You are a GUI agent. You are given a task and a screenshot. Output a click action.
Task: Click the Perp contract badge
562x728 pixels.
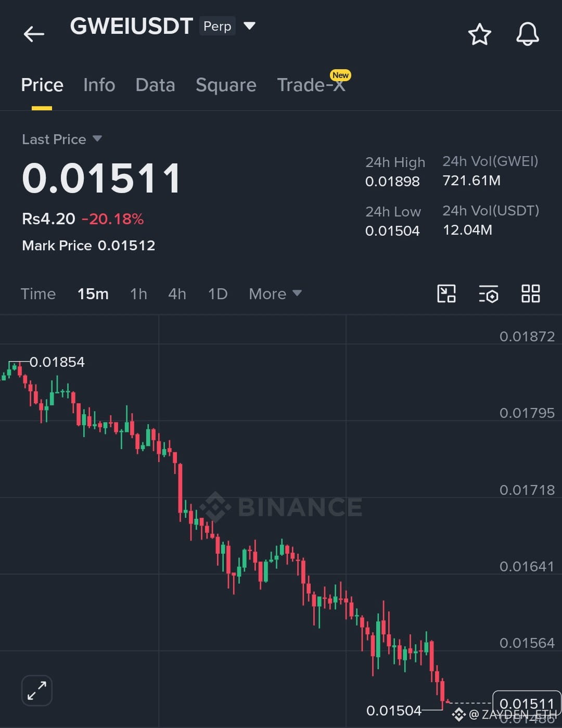click(218, 26)
